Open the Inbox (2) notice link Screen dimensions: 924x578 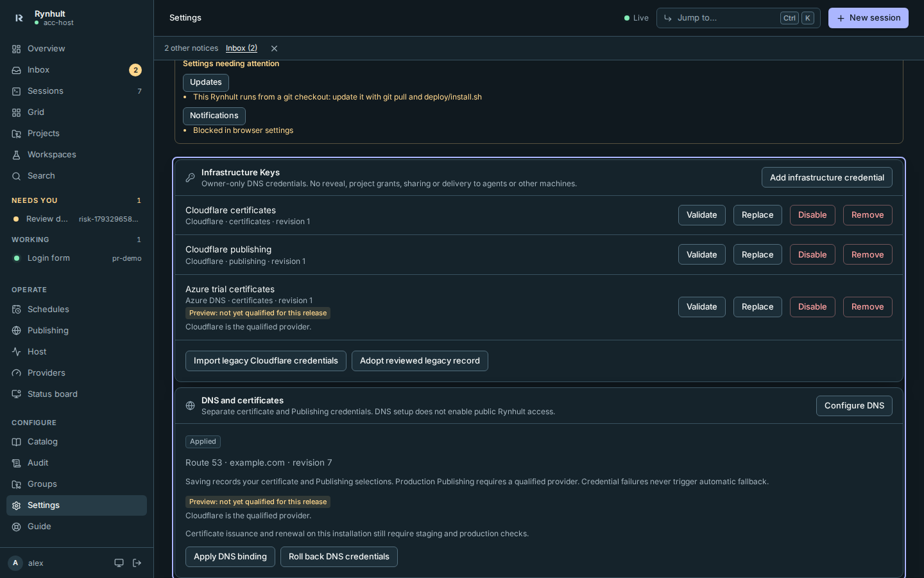point(241,48)
